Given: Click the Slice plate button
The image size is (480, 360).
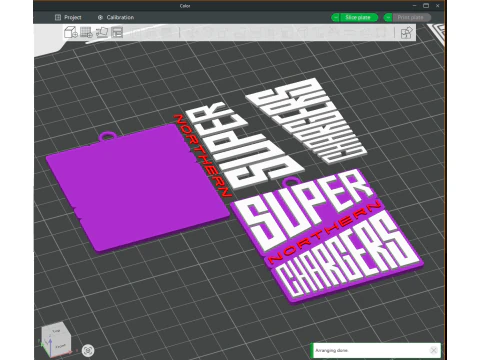Looking at the screenshot, I should coord(358,17).
